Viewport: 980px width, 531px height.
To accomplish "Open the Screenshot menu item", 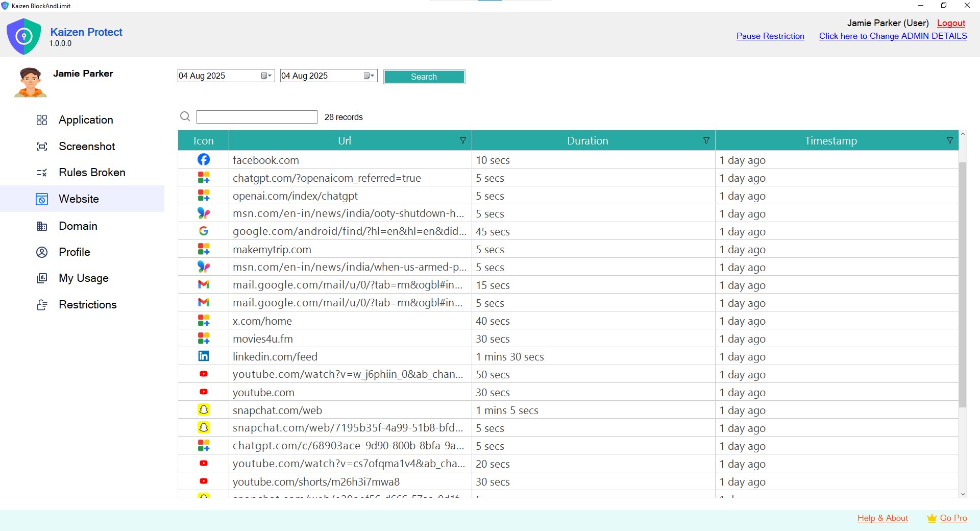I will pyautogui.click(x=87, y=147).
